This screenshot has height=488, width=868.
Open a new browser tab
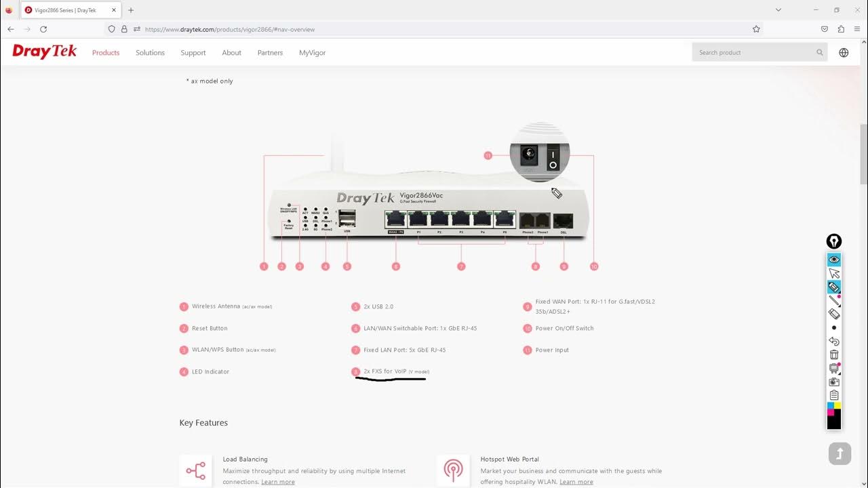[131, 10]
